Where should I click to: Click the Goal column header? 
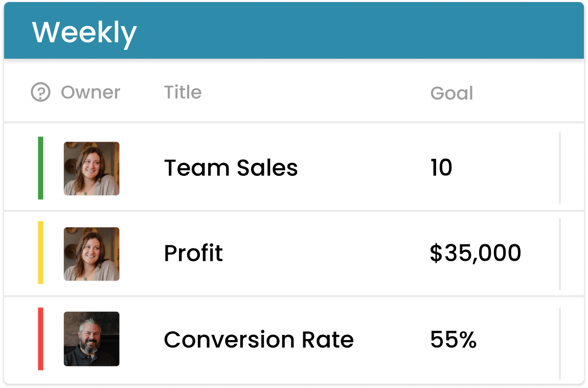pos(451,93)
